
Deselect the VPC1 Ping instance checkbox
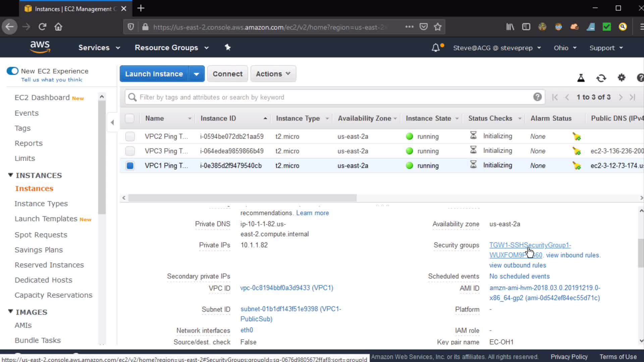(130, 166)
